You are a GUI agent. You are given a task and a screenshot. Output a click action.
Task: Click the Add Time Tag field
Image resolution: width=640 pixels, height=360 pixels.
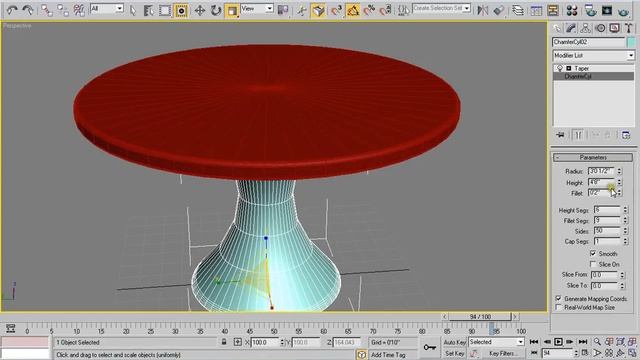tap(388, 355)
